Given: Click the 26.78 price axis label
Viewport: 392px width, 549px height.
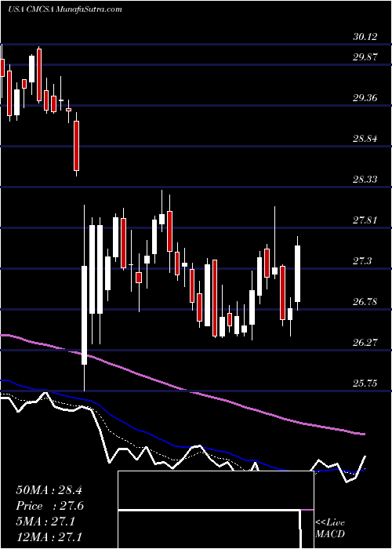Looking at the screenshot, I should point(365,301).
